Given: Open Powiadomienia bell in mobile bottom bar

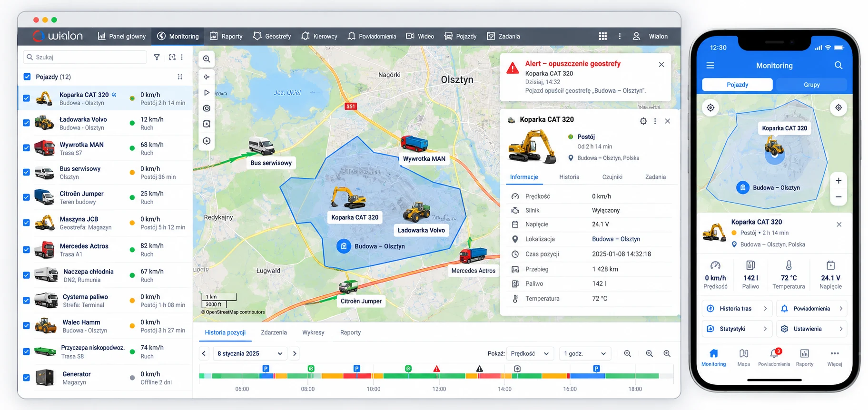Looking at the screenshot, I should tap(774, 358).
